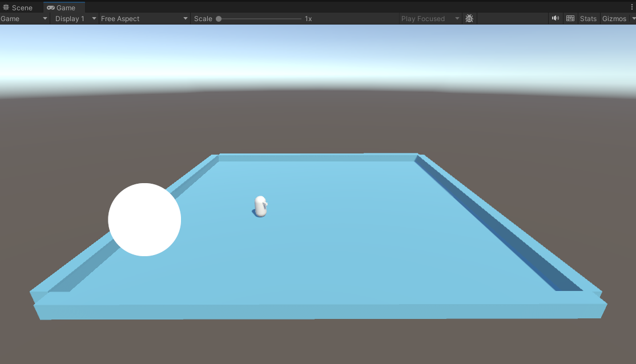Click the white capsule player
Image resolution: width=636 pixels, height=364 pixels.
[x=260, y=207]
